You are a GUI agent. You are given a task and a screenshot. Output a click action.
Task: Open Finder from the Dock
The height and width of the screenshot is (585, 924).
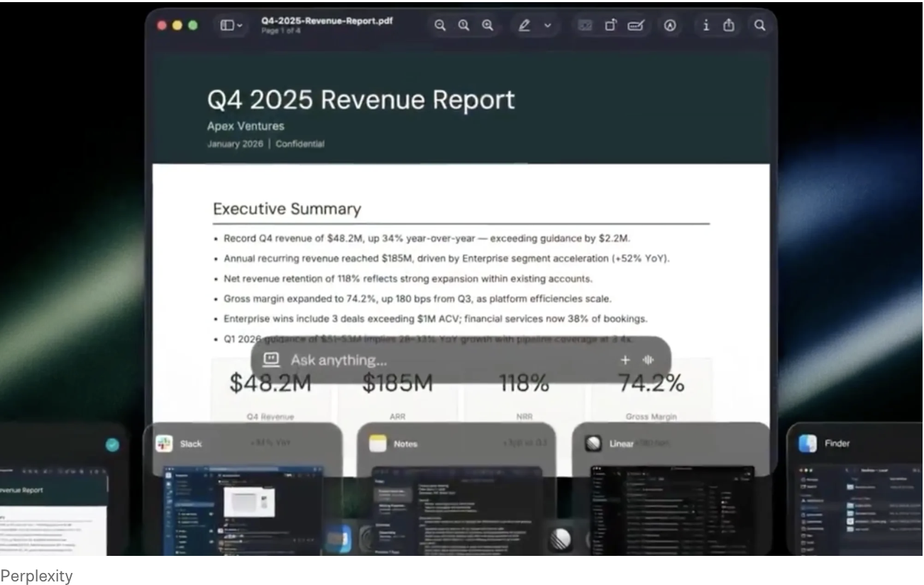(339, 540)
